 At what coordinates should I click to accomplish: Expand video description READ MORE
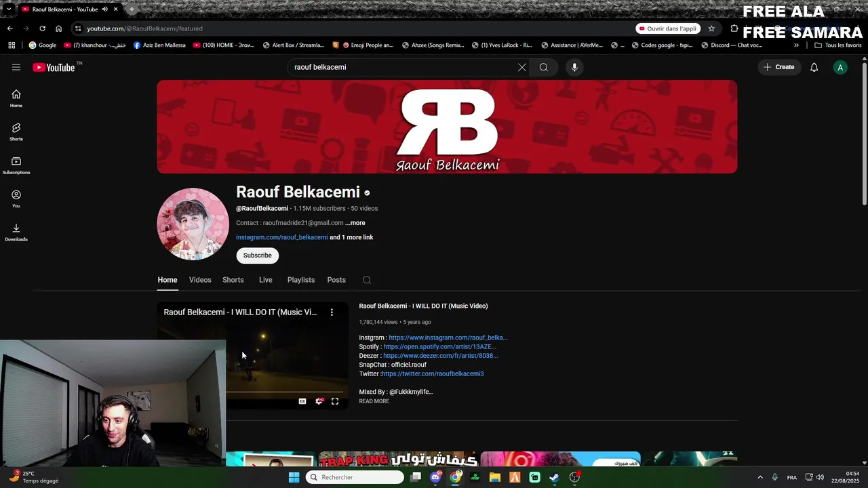374,401
